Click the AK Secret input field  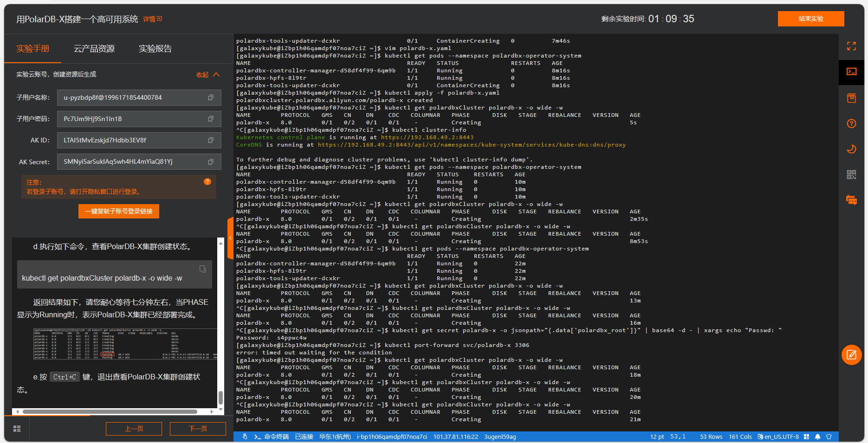tap(139, 161)
